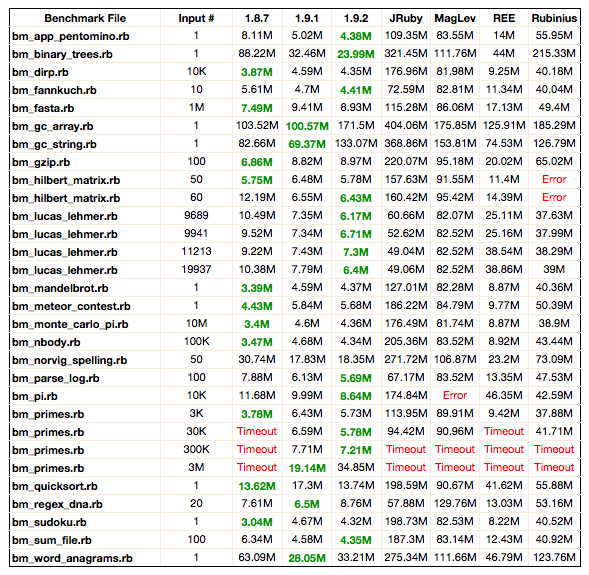
Task: Select the Input # column header
Action: tap(196, 18)
